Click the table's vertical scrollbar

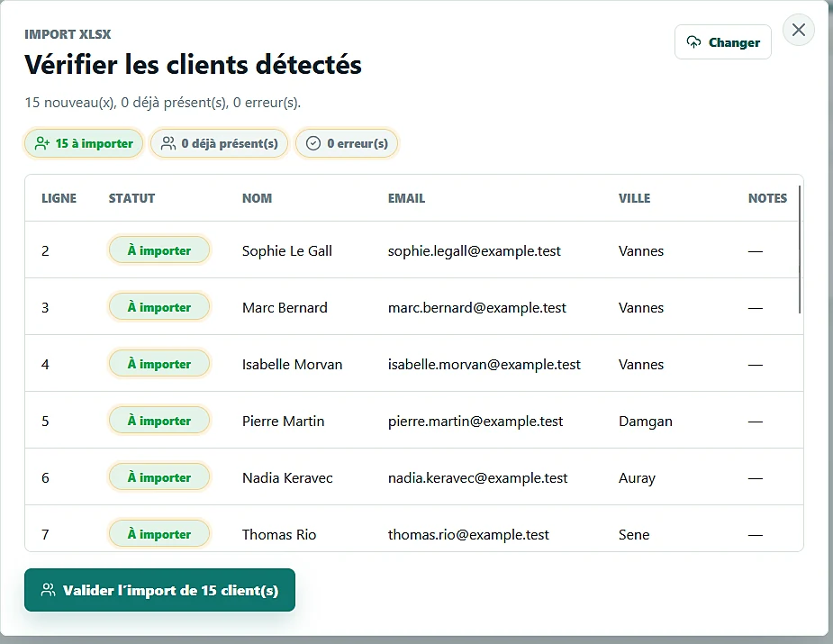click(x=800, y=249)
